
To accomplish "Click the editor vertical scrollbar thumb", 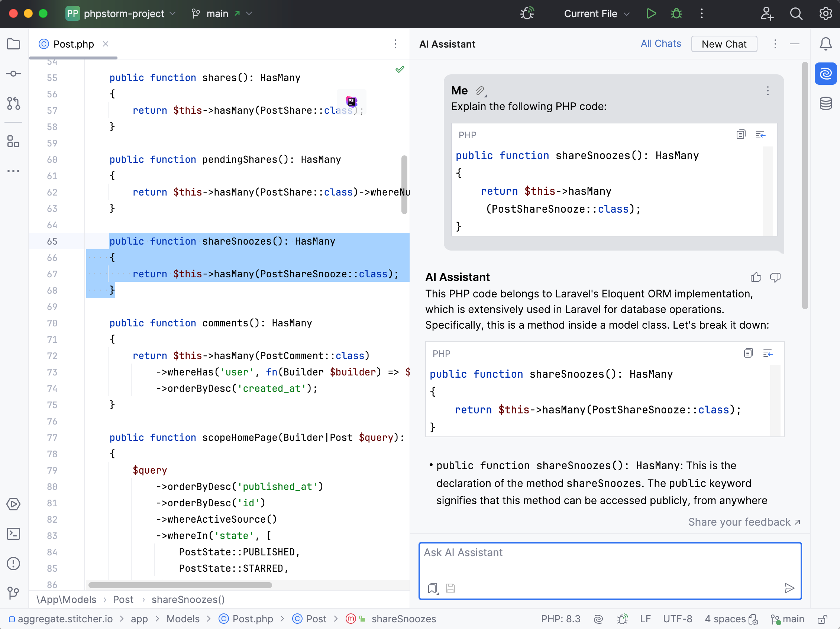I will coord(404,185).
